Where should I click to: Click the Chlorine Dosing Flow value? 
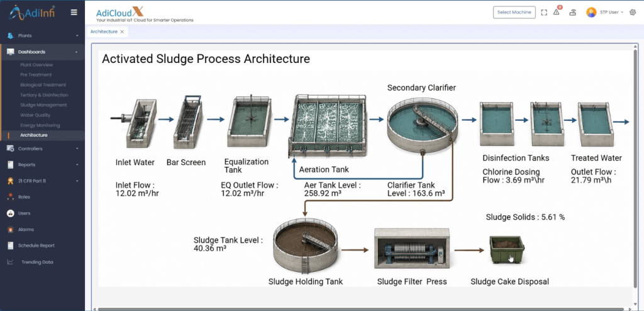click(x=514, y=176)
